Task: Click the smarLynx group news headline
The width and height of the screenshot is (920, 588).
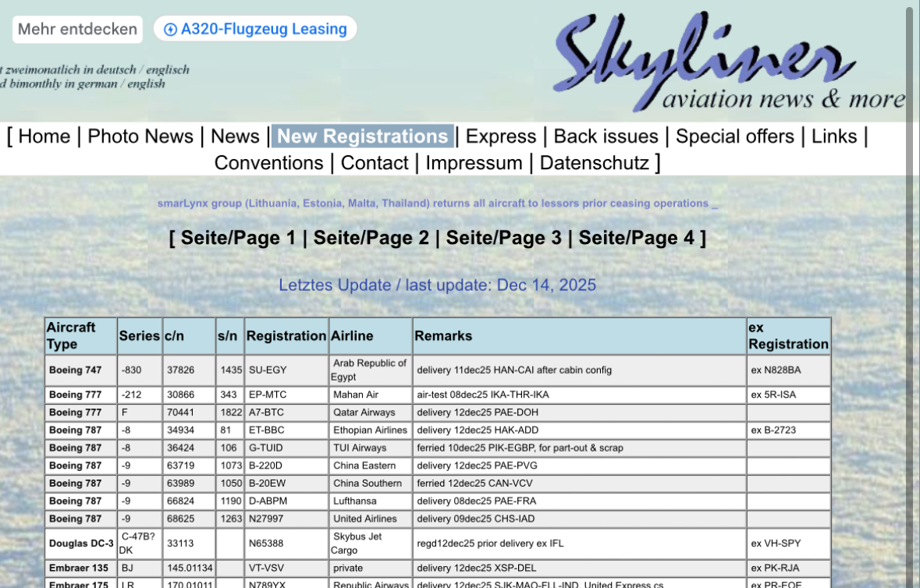Action: pos(433,204)
